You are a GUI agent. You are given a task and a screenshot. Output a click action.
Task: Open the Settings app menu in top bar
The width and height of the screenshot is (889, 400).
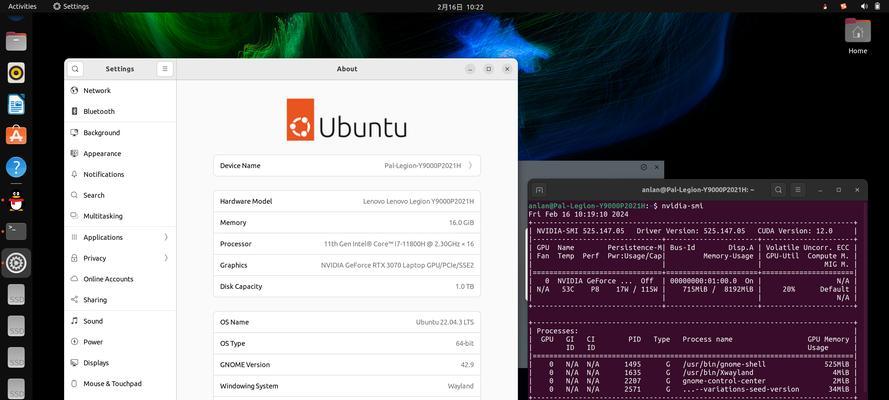tap(71, 6)
